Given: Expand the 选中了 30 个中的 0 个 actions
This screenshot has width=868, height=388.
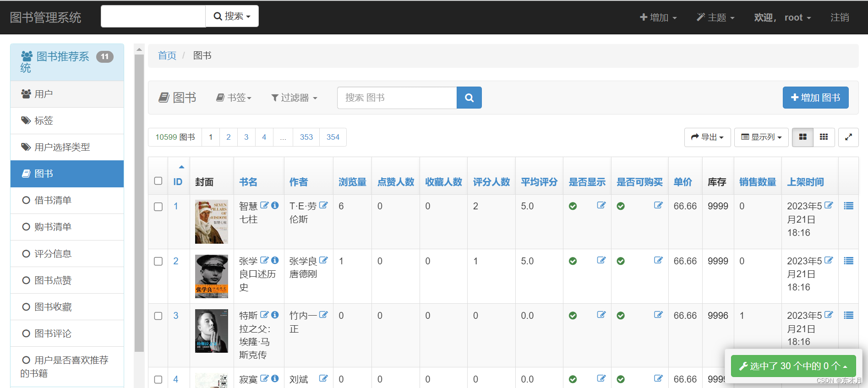Looking at the screenshot, I should pos(793,366).
